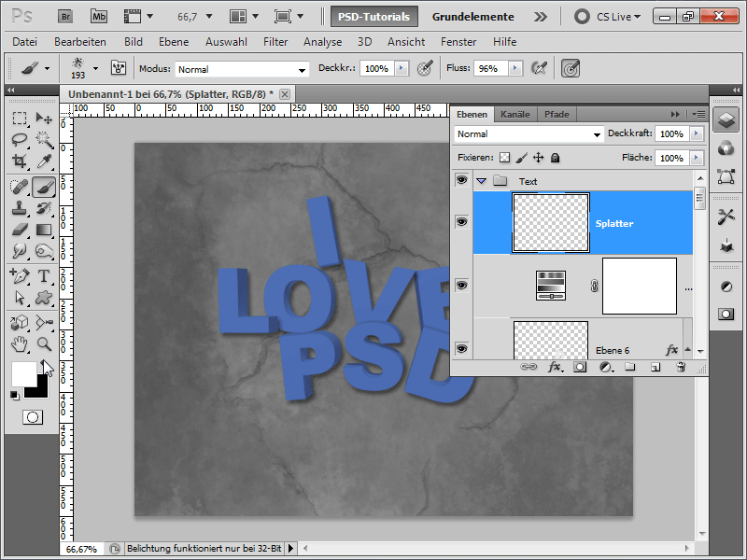The image size is (747, 560).
Task: Launch Mini Bridge
Action: click(x=99, y=17)
